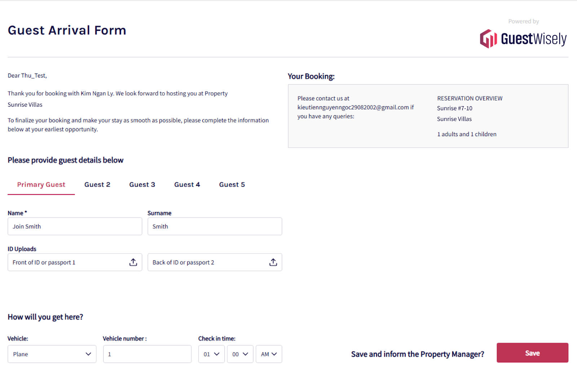This screenshot has height=392, width=577.
Task: Click upload icon for Front of ID
Action: 133,262
